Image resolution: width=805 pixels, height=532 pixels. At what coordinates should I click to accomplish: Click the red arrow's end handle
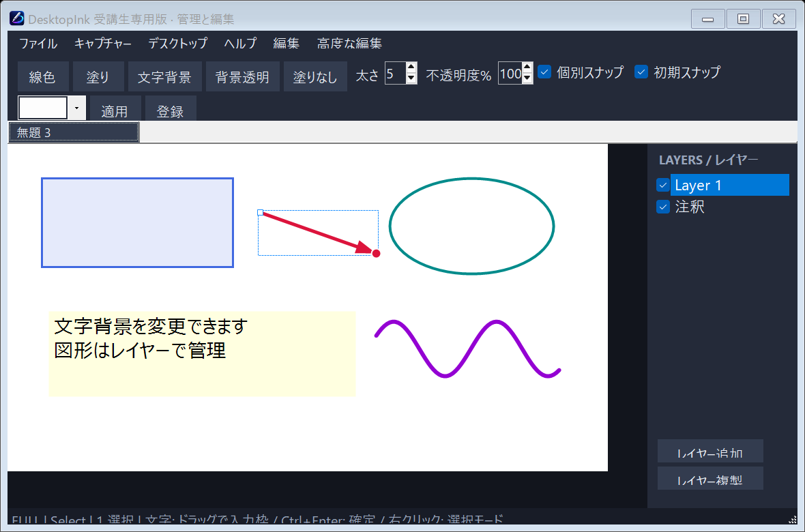tap(377, 253)
